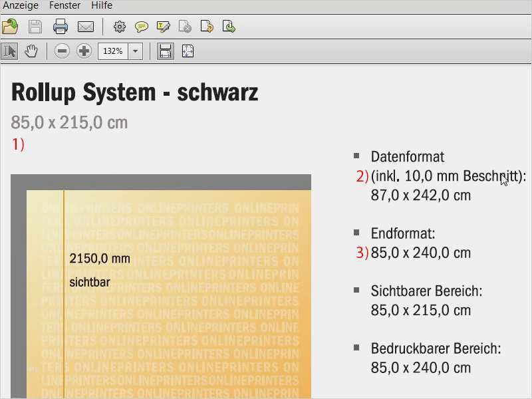Viewport: 532px width, 399px height.
Task: Click the '2150,0 mm' label in the preview
Action: coord(100,259)
